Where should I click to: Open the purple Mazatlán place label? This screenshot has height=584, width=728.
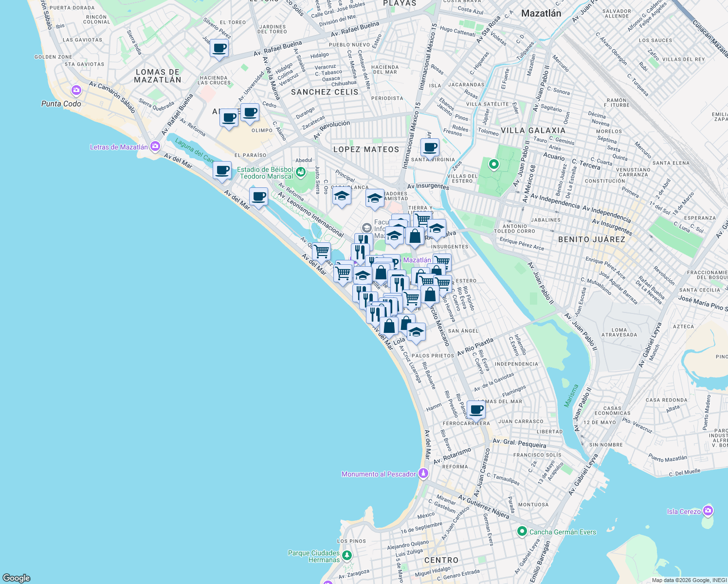coord(417,260)
